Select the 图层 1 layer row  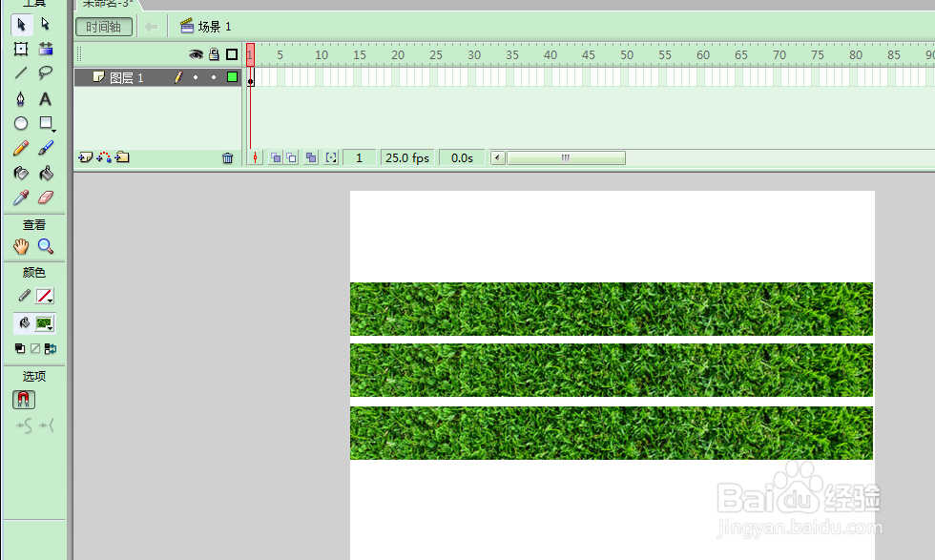(158, 77)
